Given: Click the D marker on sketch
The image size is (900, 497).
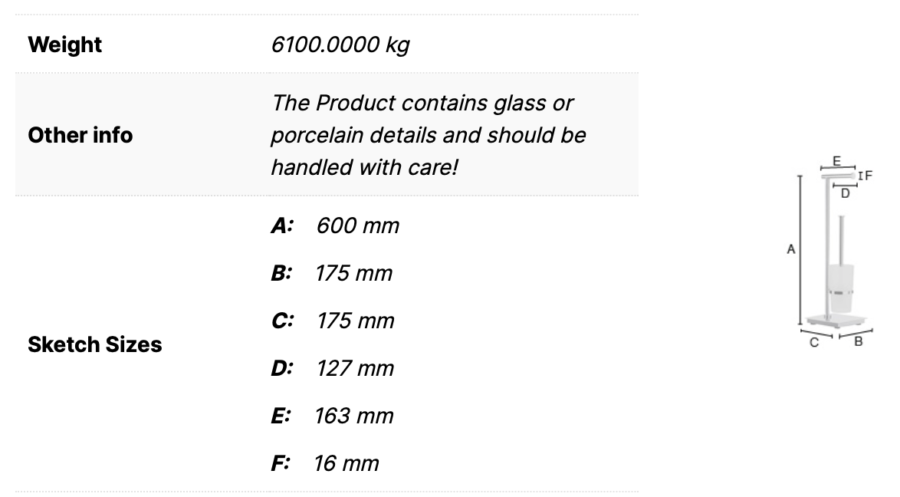Looking at the screenshot, I should point(845,194).
